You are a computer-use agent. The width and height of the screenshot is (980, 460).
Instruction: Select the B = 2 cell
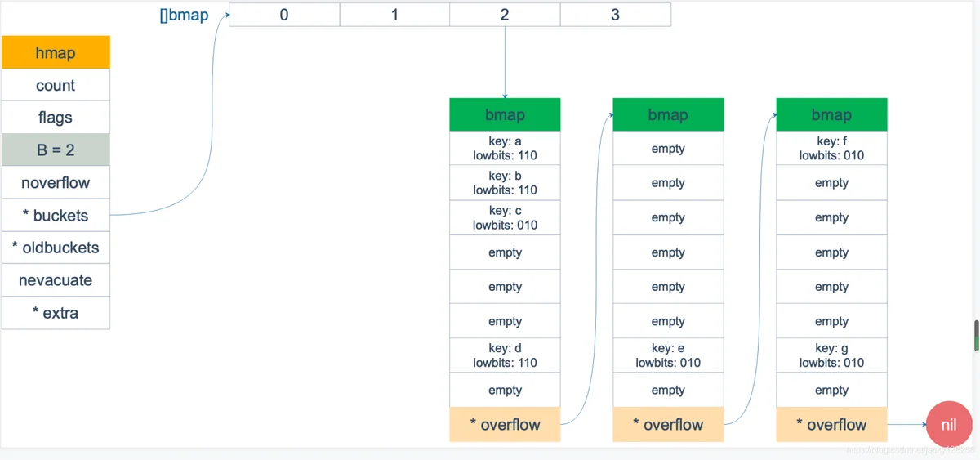point(56,150)
